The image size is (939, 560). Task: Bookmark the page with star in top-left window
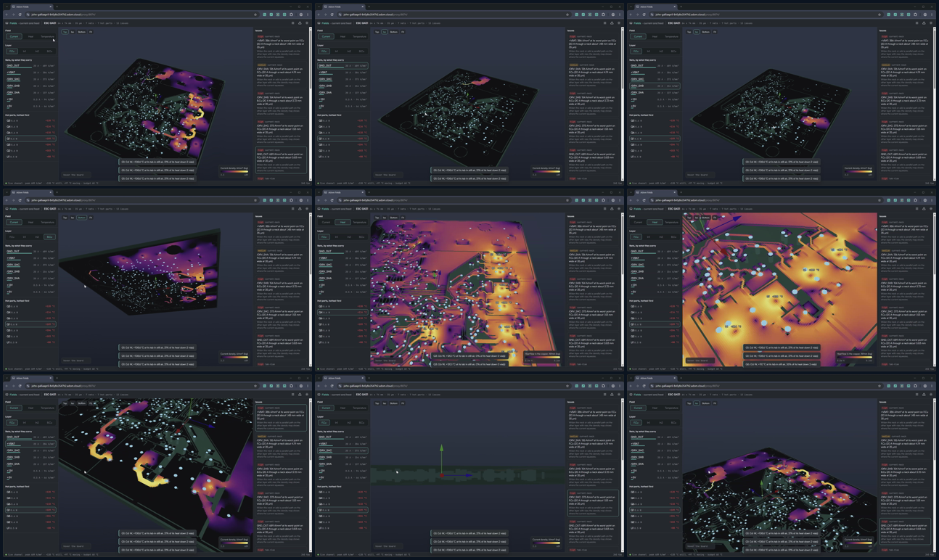tap(255, 15)
